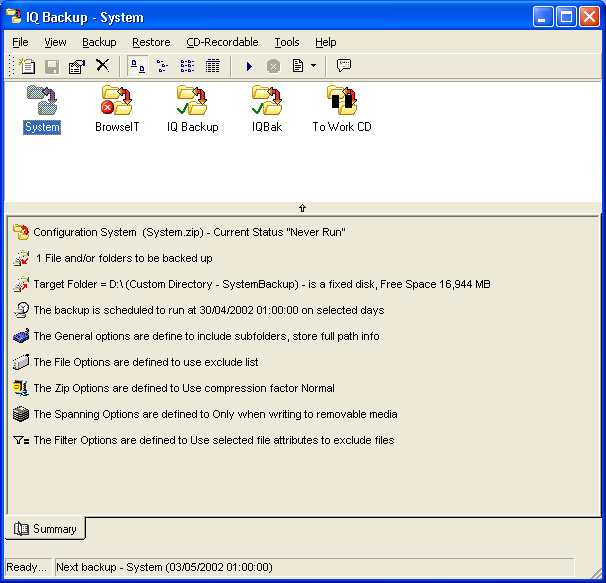The height and width of the screenshot is (583, 606).
Task: Open the Help menu
Action: tap(325, 42)
